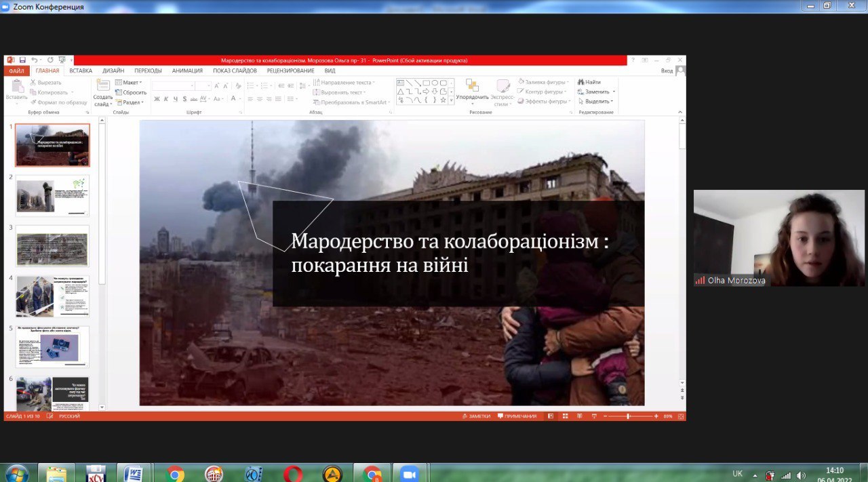Click the Save icon in quick access toolbar
Screen dimensions: 868x482
tap(22, 60)
